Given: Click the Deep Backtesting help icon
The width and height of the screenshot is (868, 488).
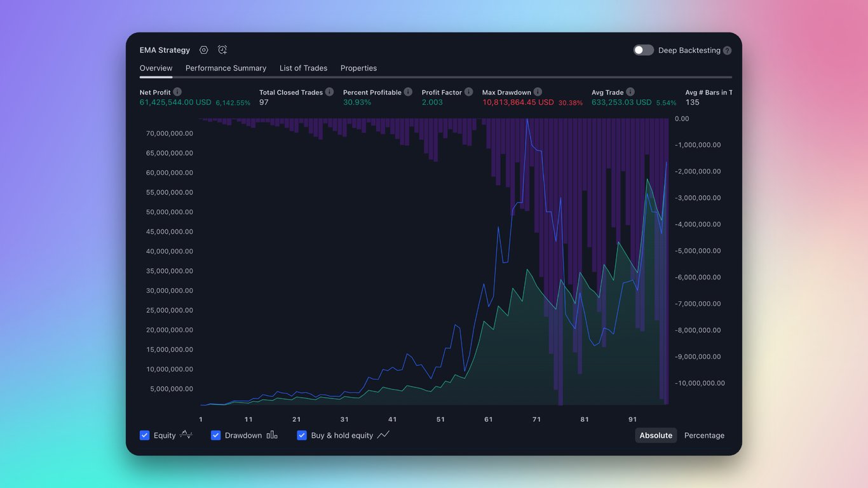Looking at the screenshot, I should pos(727,51).
